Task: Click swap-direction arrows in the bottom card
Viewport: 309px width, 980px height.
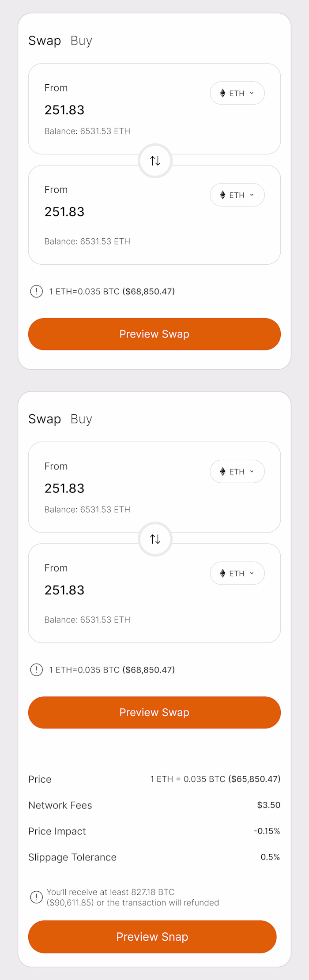Action: [155, 539]
